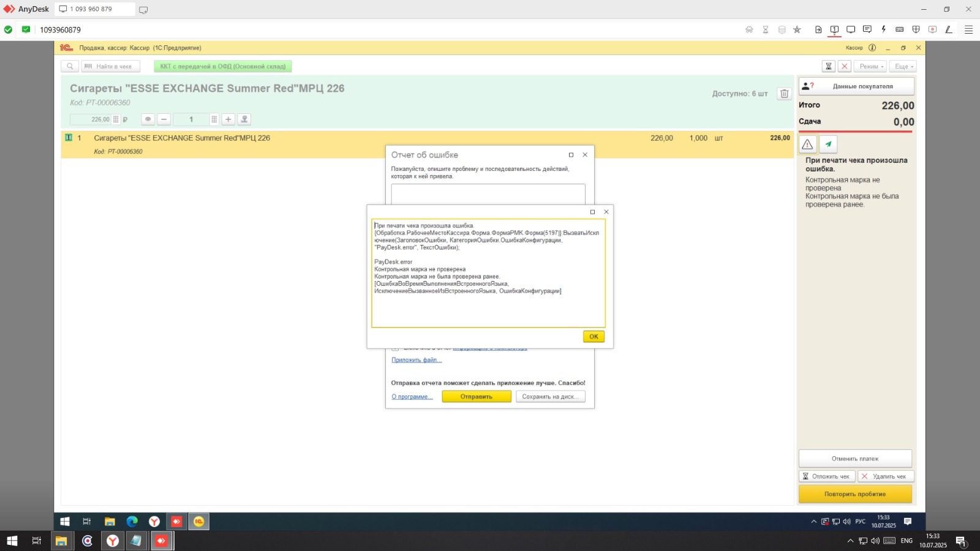Click remote taskbar 1C application icon
The width and height of the screenshot is (980, 551).
tap(198, 522)
